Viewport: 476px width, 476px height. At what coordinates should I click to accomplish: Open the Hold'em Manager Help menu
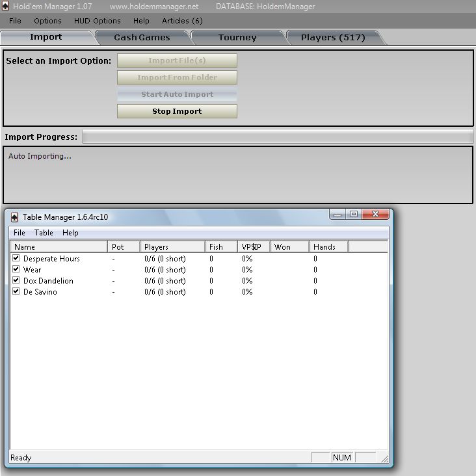click(x=141, y=21)
